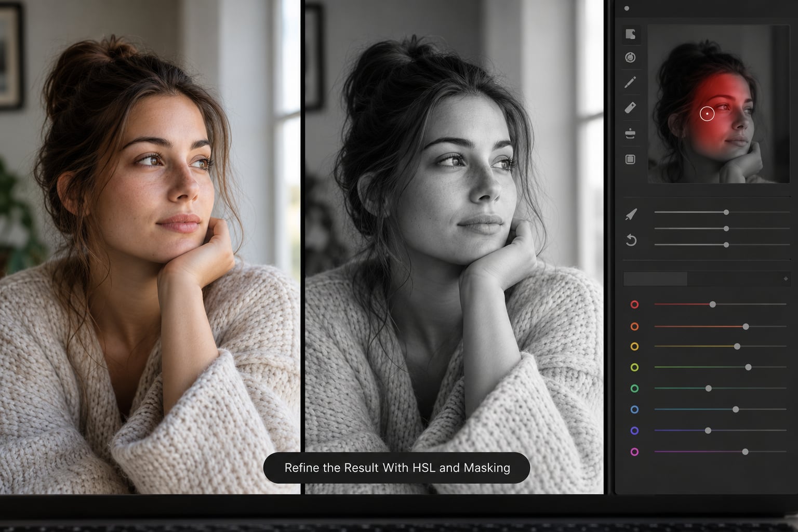This screenshot has width=798, height=532.
Task: Click the magenta channel slider handle
Action: tap(745, 452)
